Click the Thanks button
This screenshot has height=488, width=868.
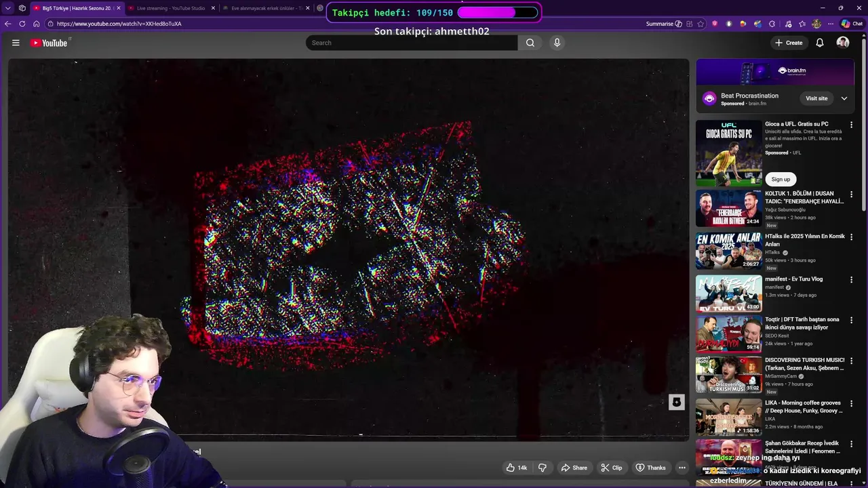[650, 468]
